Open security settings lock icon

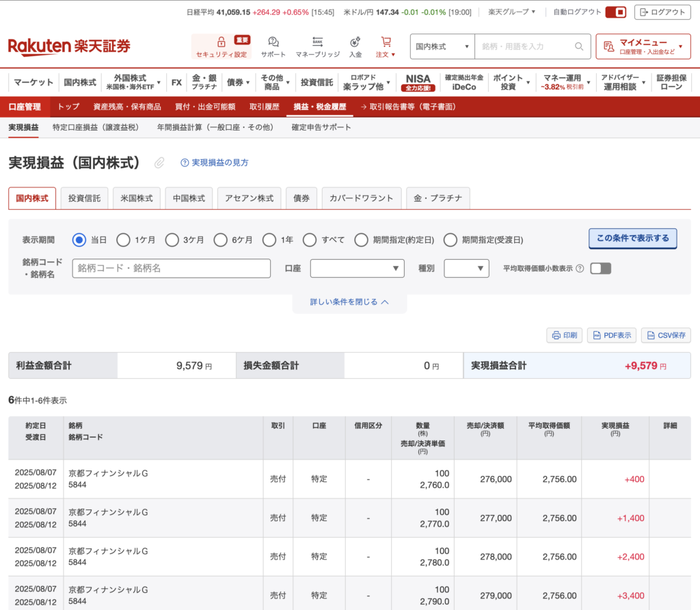point(221,42)
